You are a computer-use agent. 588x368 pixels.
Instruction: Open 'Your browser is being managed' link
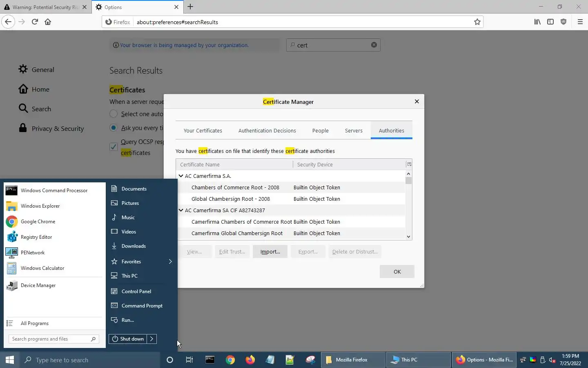(x=184, y=45)
